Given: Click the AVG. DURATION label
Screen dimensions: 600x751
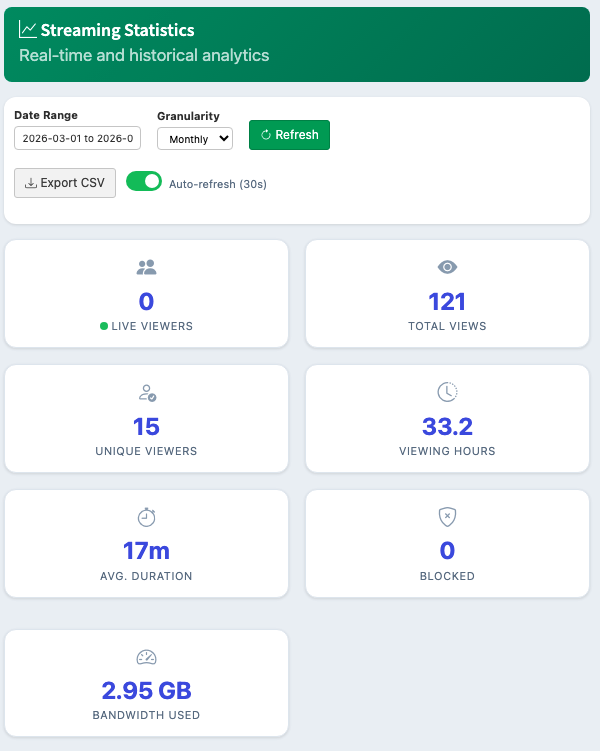Looking at the screenshot, I should click(x=146, y=576).
